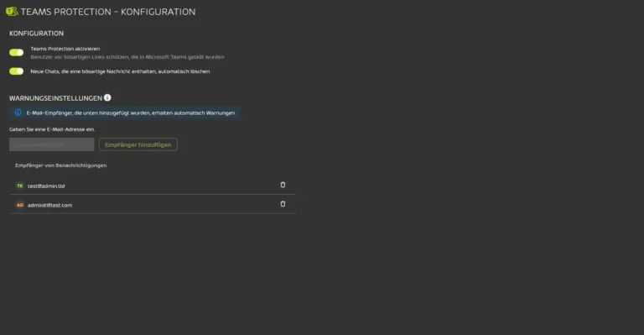The height and width of the screenshot is (335, 644).
Task: Click the Empfänger von Benachrichtigungen heading
Action: [60, 165]
